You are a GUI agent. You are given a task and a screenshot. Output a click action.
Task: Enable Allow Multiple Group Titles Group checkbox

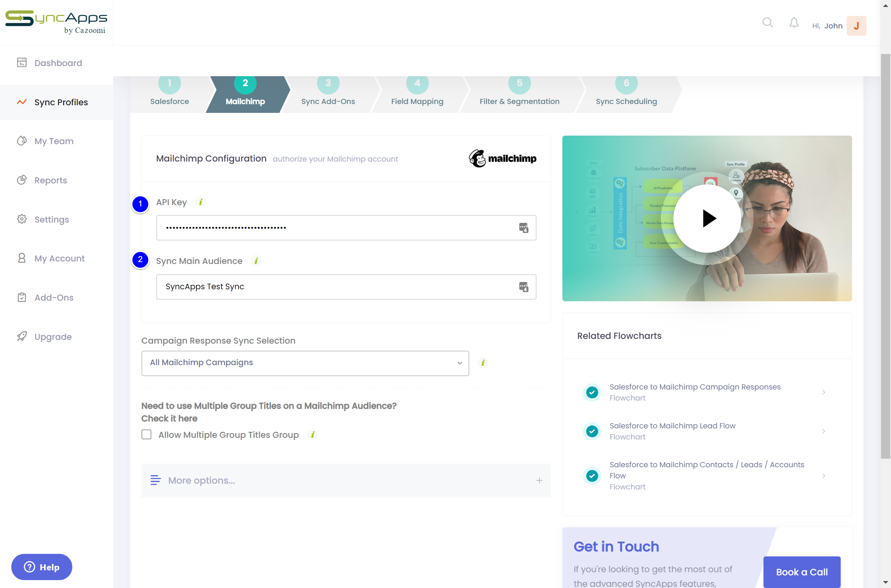(147, 435)
